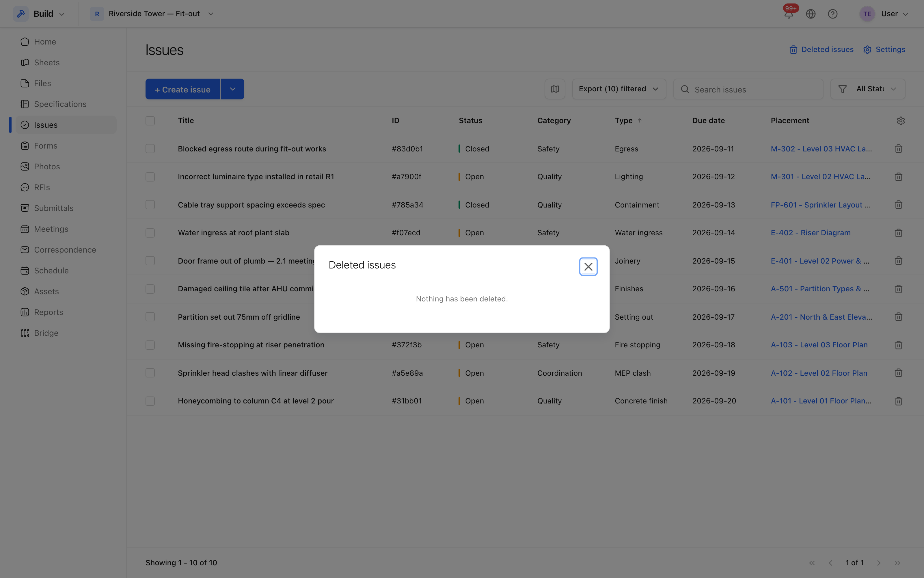Screen dimensions: 924x578
Task: Click the map view icon button
Action: pos(555,89)
